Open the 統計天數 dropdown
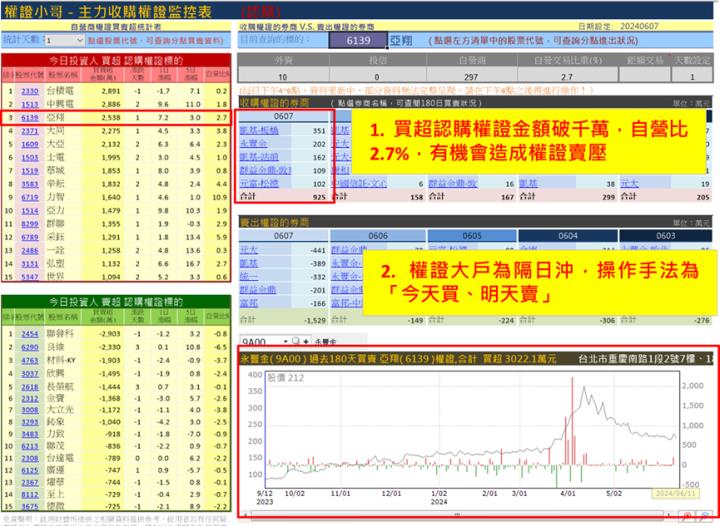Screen dimensions: 720x526 pos(64,40)
